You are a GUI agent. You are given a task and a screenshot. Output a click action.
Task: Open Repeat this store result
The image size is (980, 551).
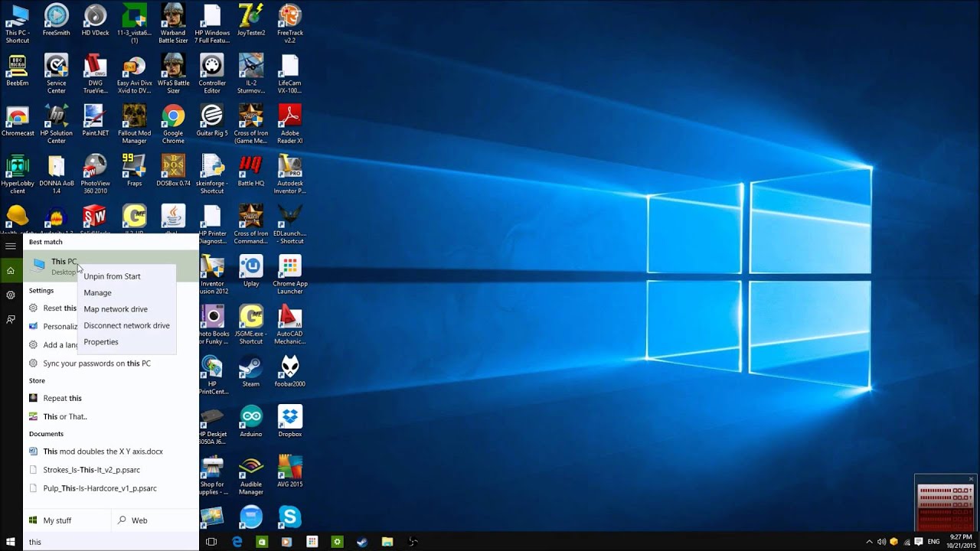[111, 398]
